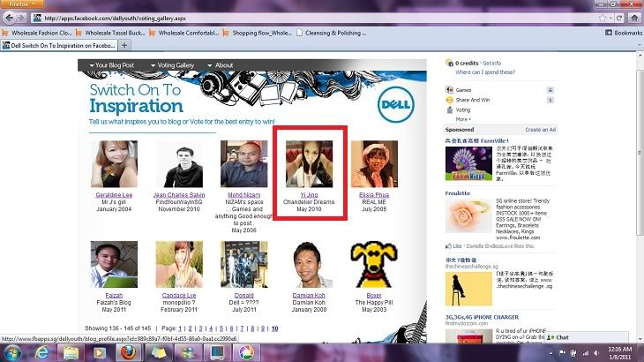Click the Geraldine Lee name link
The height and width of the screenshot is (362, 644).
click(114, 195)
